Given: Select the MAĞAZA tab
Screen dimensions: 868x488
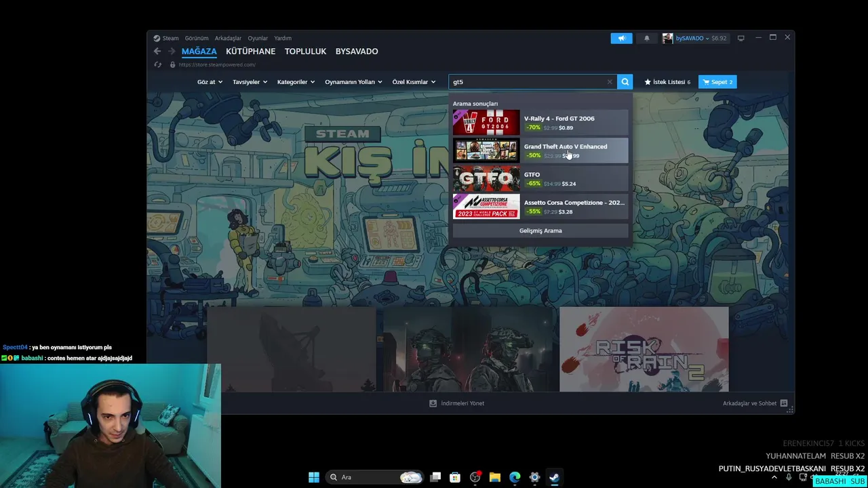Looking at the screenshot, I should click(199, 52).
